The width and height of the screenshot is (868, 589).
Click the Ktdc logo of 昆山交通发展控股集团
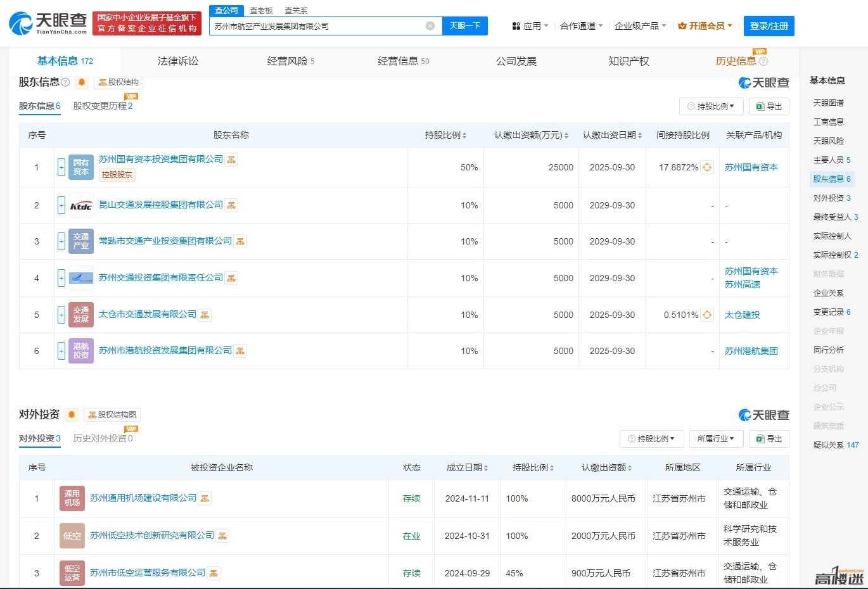[x=81, y=205]
